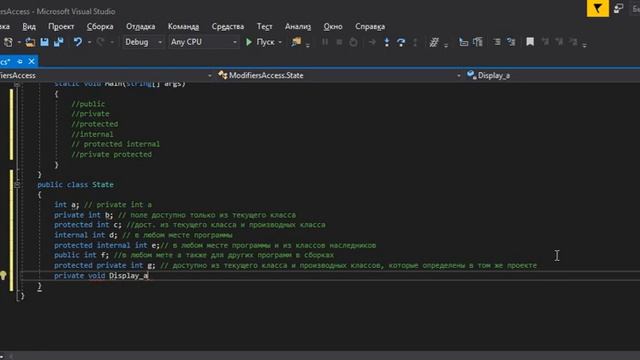Click the feedback icon next to notifications
The height and width of the screenshot is (360, 640).
(618, 8)
